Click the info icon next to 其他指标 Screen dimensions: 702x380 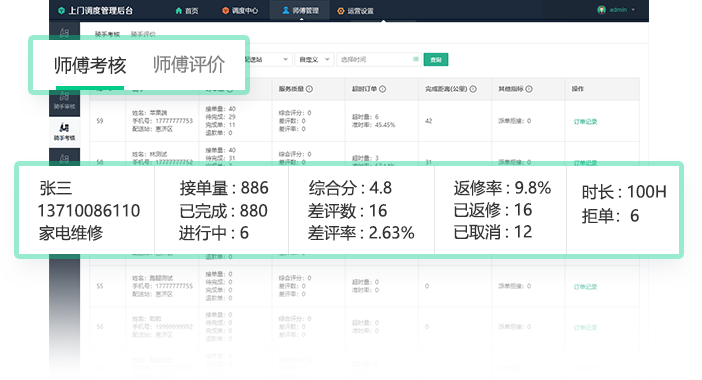pos(529,89)
